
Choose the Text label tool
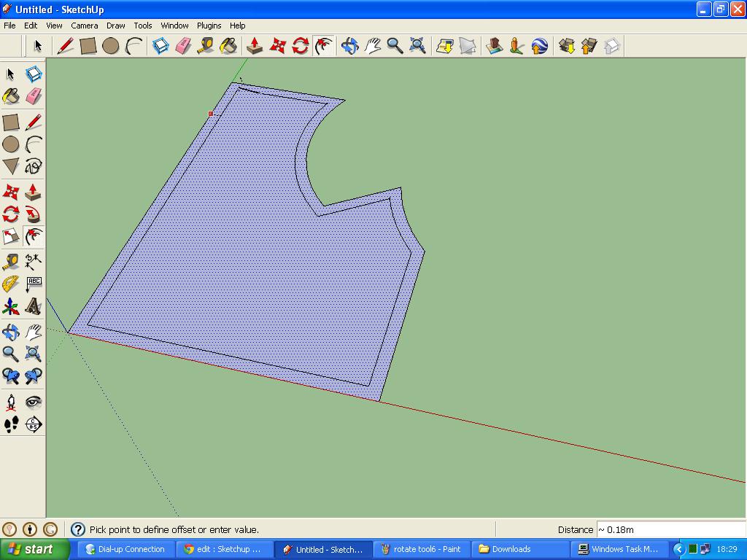[x=34, y=284]
